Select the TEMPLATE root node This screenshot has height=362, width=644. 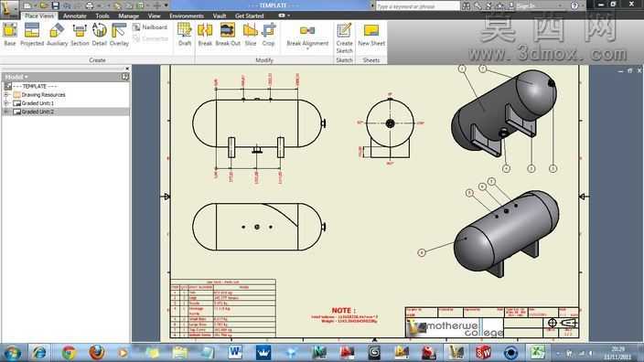point(35,86)
